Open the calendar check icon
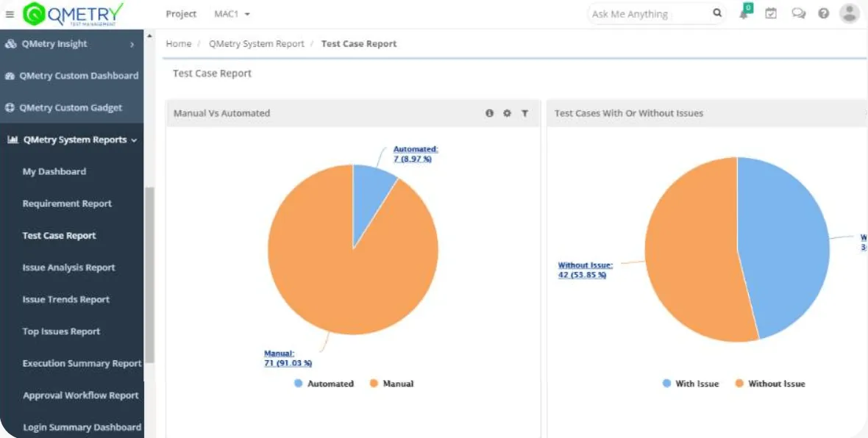Viewport: 868px width, 438px height. [x=771, y=13]
